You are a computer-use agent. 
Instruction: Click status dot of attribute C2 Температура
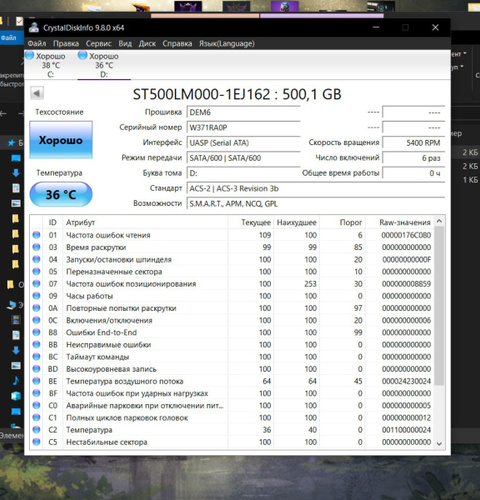coord(36,430)
